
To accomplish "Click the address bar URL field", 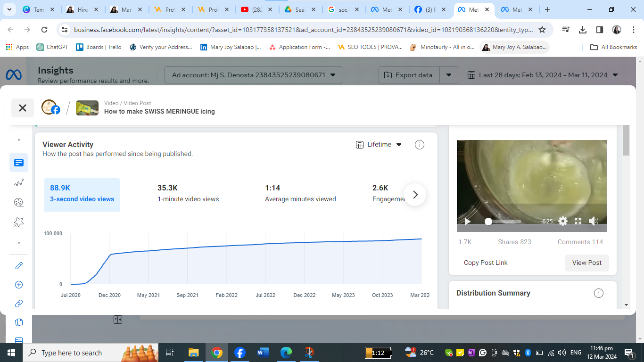I will [304, 30].
